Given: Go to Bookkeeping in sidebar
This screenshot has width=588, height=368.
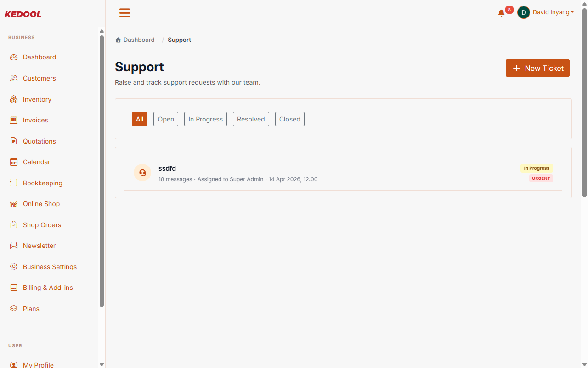Looking at the screenshot, I should click(x=43, y=183).
